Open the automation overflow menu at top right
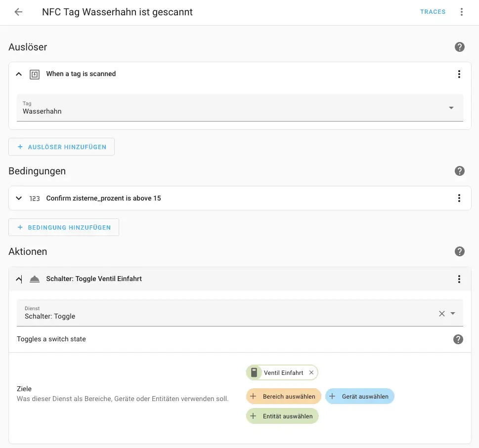479x448 pixels. coord(462,12)
